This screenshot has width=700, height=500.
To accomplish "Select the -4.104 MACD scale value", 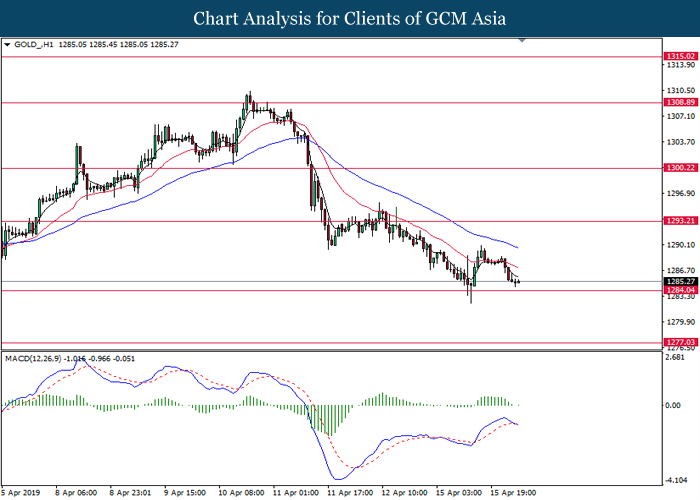I will tap(676, 480).
